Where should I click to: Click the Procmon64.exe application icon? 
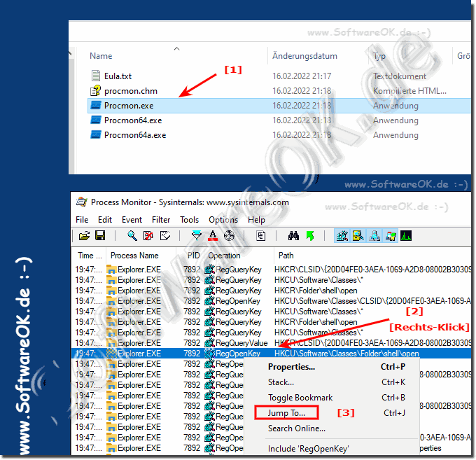[96, 120]
